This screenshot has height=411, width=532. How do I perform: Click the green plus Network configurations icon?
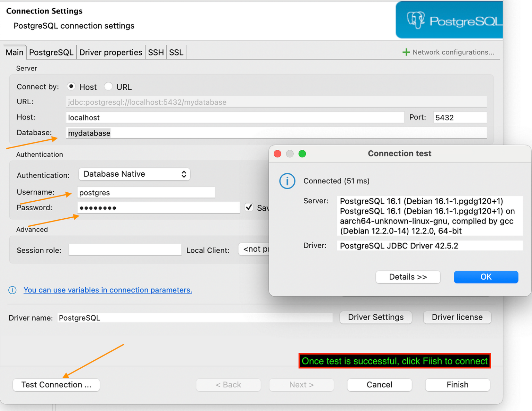(406, 52)
